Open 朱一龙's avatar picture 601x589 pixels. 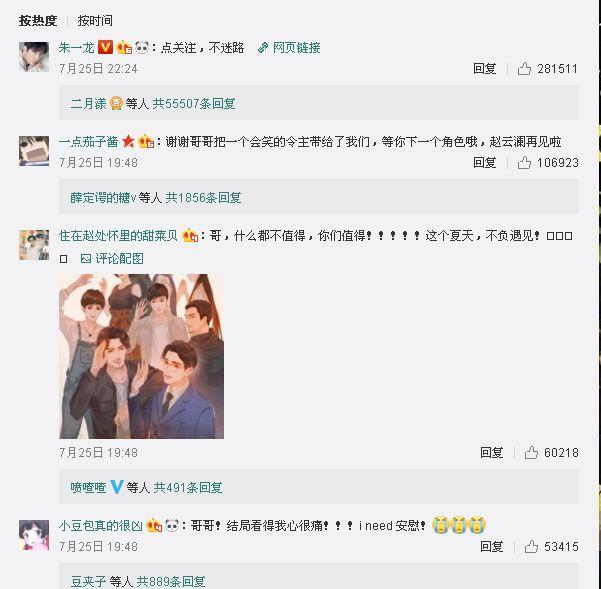(34, 57)
